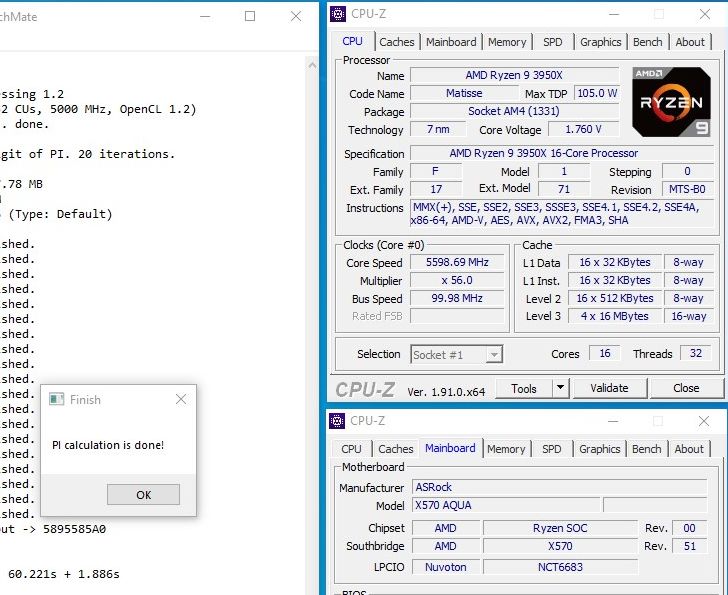Click the CPU-Z app icon in bottom window title
The image size is (728, 595).
pos(337,421)
